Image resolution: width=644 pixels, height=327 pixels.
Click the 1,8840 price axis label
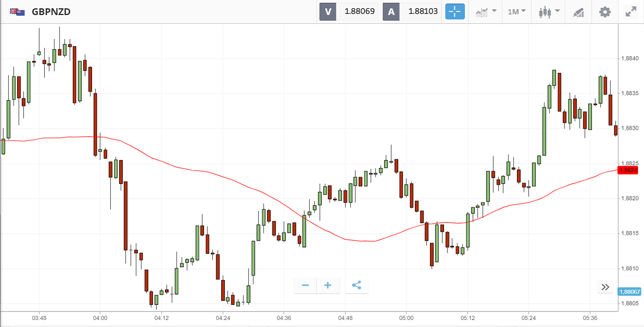pos(629,59)
